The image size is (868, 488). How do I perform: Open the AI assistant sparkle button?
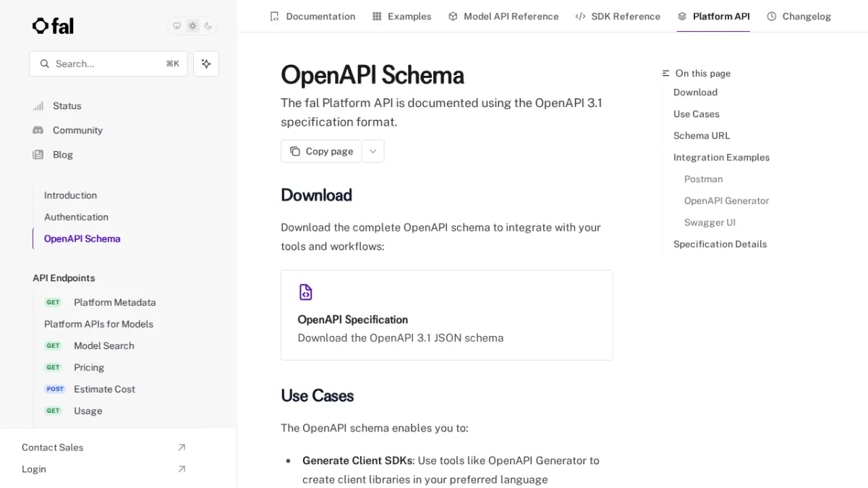click(206, 64)
